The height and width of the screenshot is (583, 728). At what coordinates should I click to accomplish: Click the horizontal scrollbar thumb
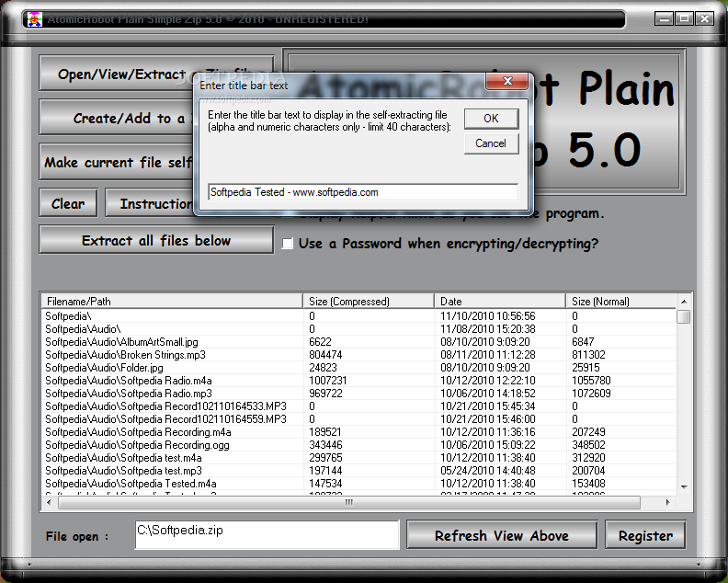(349, 502)
